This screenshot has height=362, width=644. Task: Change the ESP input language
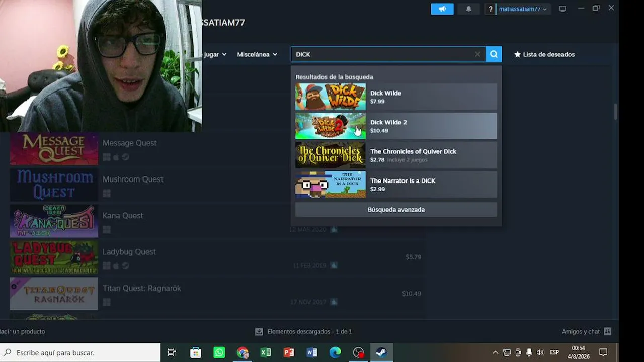coord(554,352)
